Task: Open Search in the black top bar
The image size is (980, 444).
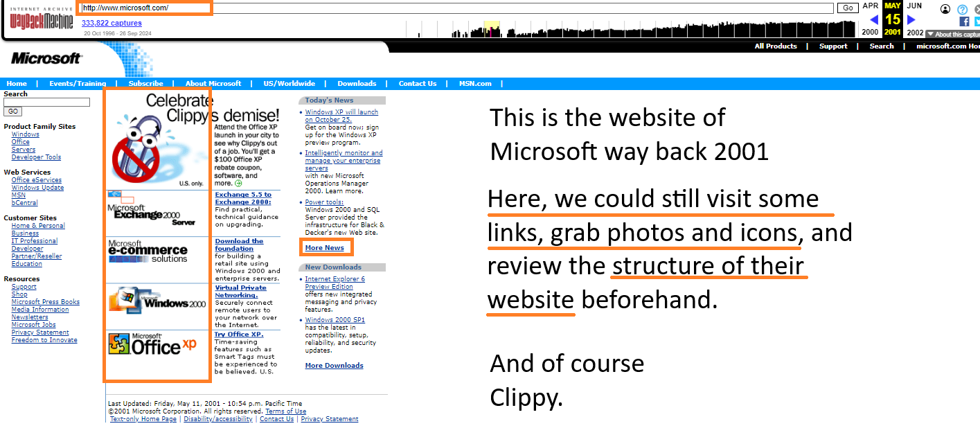Action: pyautogui.click(x=882, y=46)
